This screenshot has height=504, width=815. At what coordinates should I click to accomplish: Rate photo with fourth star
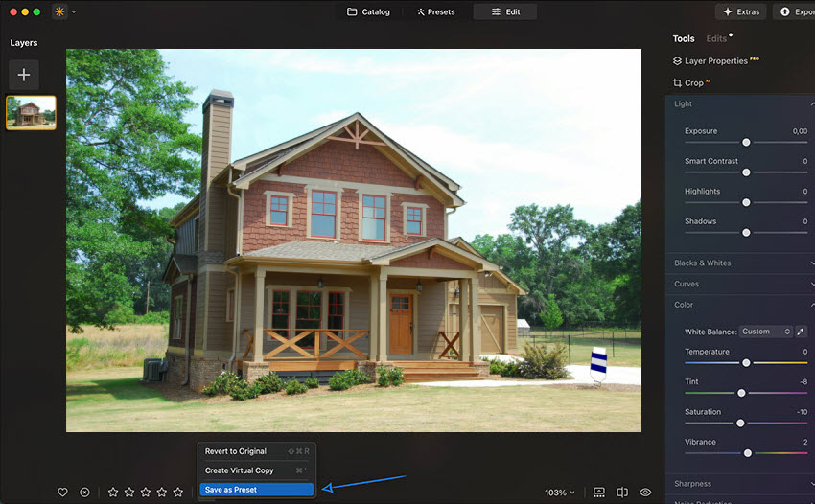pos(162,493)
